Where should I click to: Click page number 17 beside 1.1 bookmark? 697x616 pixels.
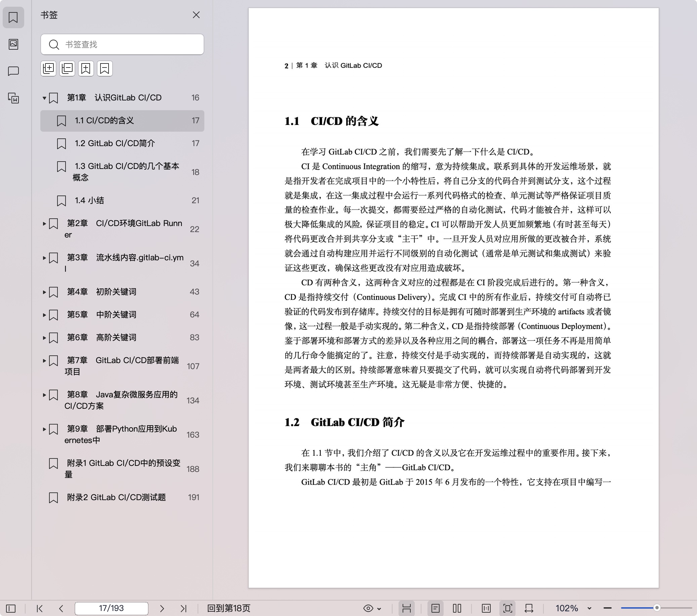click(x=195, y=121)
